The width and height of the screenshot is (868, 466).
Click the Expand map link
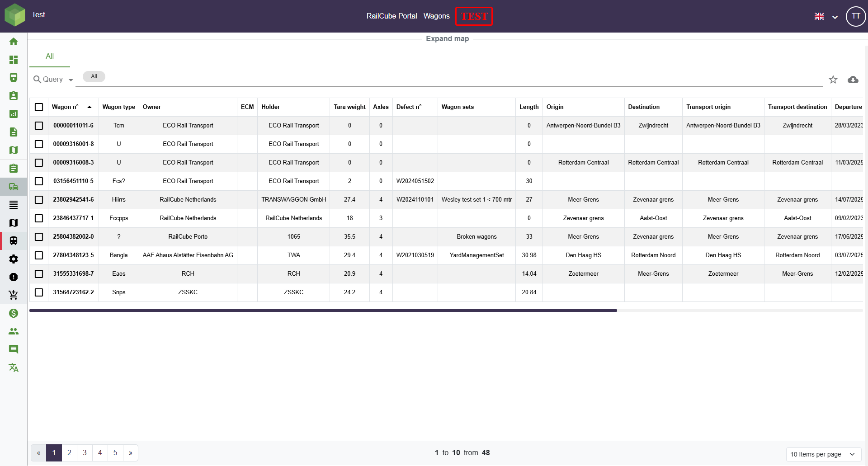[447, 39]
